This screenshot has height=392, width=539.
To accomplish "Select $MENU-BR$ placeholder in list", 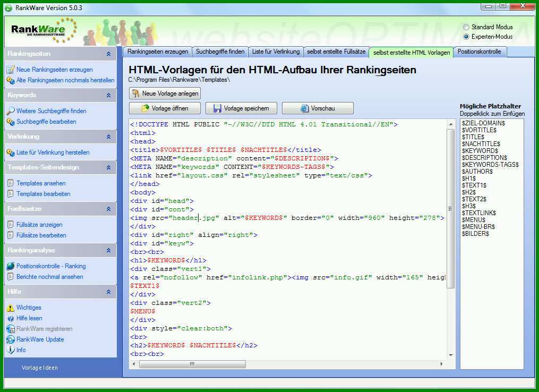I will (x=478, y=227).
